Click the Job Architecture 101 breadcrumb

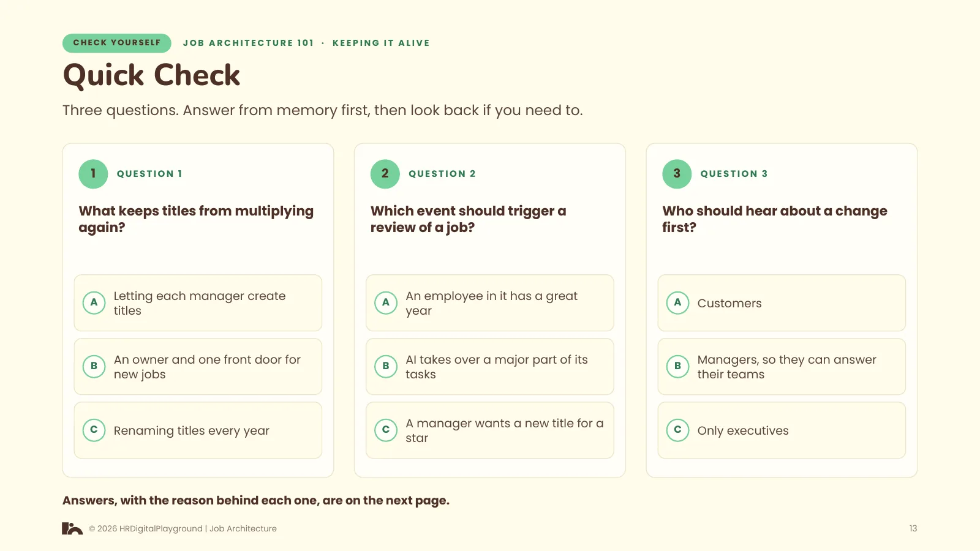click(248, 43)
